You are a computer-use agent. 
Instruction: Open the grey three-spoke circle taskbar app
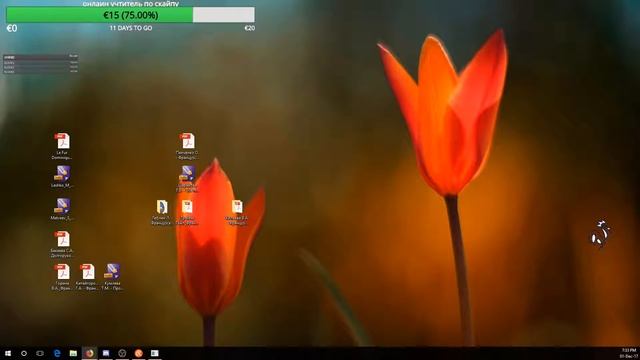pyautogui.click(x=122, y=353)
